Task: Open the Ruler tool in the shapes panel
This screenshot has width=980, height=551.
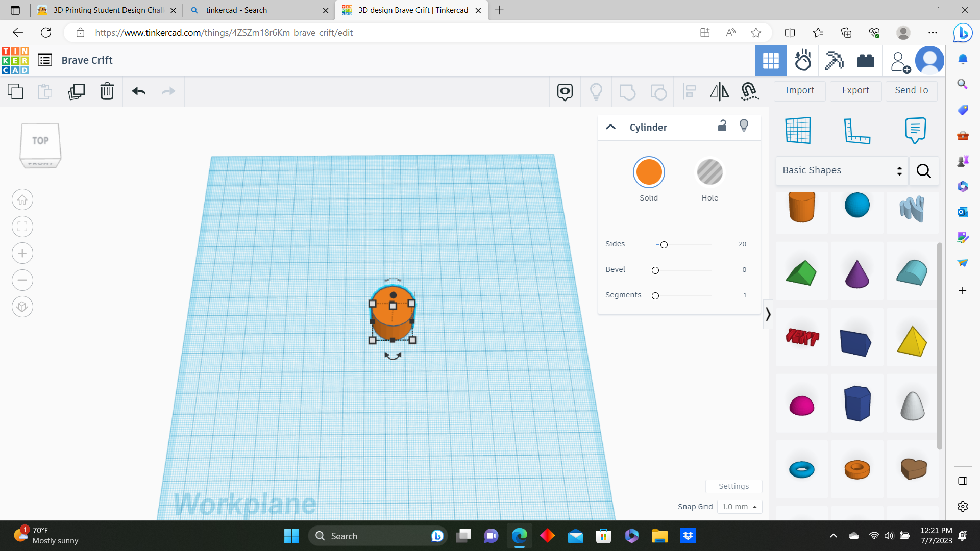Action: pyautogui.click(x=856, y=130)
